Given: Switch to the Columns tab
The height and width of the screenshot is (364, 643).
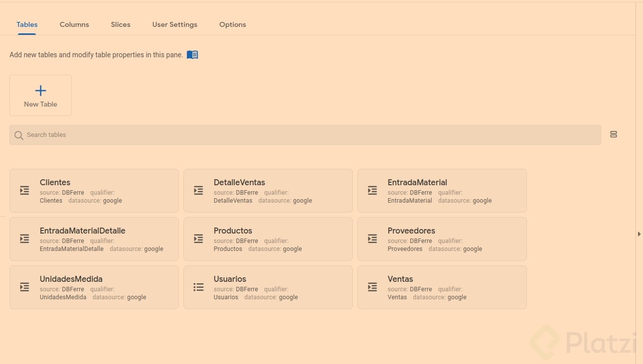Looking at the screenshot, I should (74, 24).
